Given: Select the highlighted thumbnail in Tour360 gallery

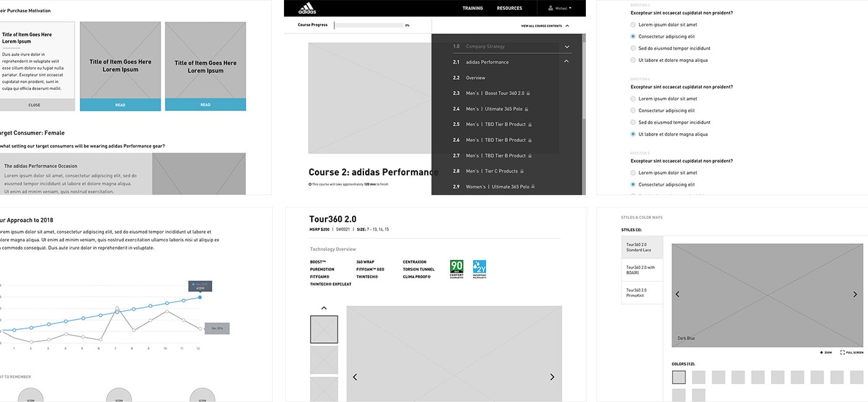Looking at the screenshot, I should 324,330.
